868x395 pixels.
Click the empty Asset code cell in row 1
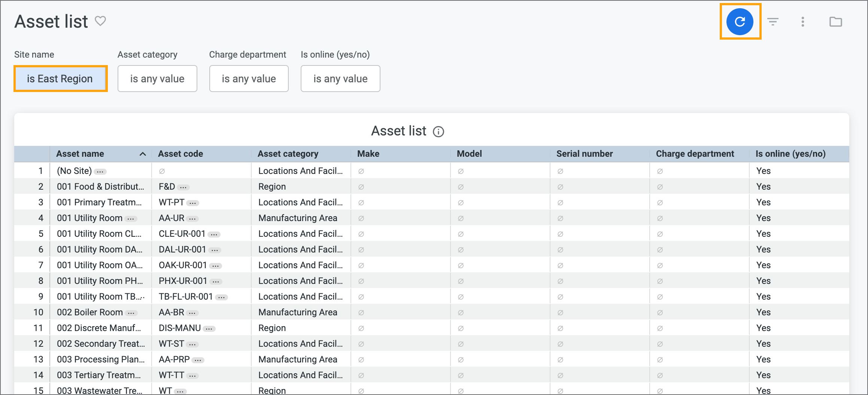[201, 171]
